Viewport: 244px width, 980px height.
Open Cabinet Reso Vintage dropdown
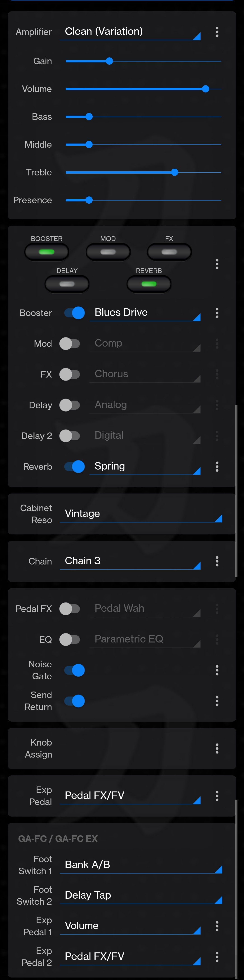coord(141,514)
